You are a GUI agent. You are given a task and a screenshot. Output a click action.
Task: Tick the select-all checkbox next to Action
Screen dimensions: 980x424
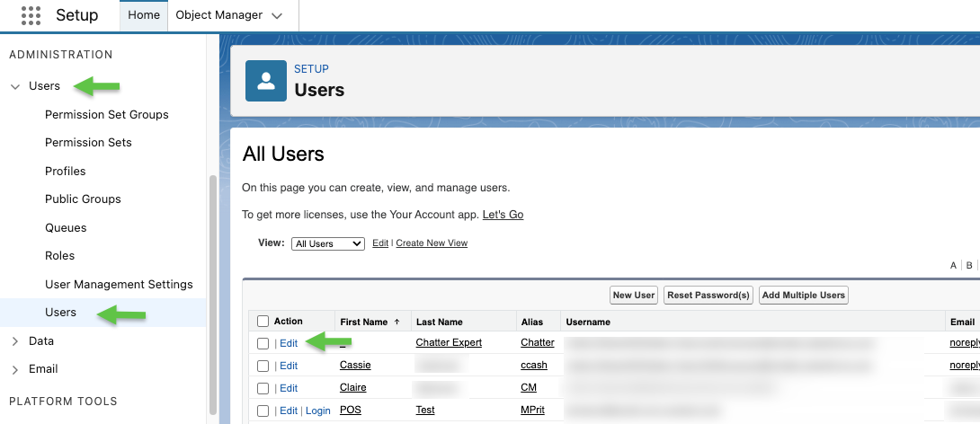[263, 322]
